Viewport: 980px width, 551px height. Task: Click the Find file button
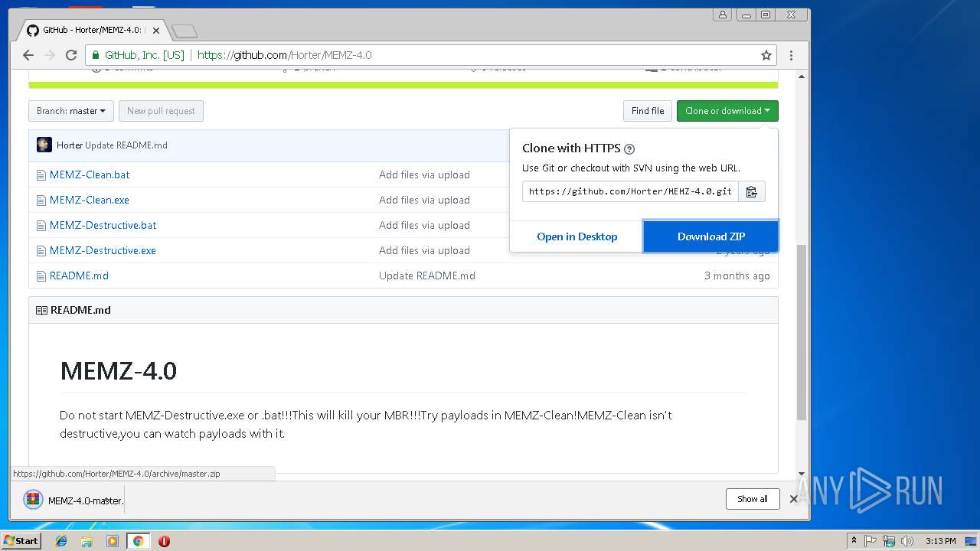tap(648, 111)
